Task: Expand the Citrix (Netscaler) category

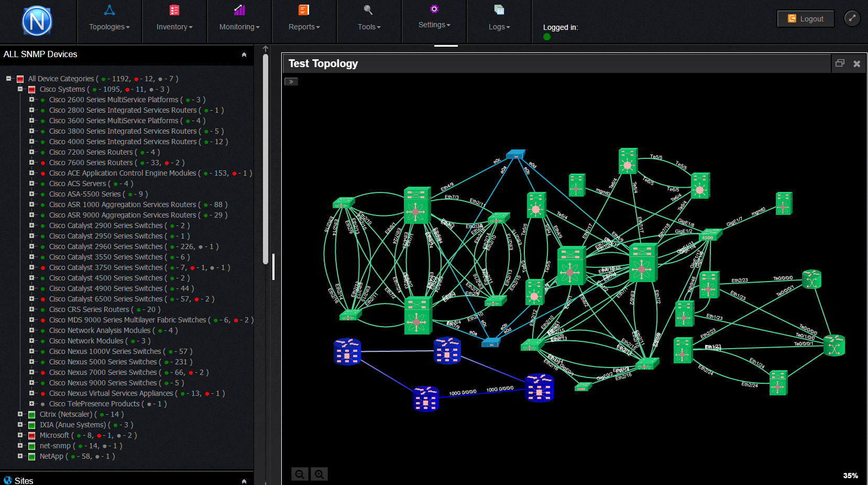Action: [x=20, y=414]
